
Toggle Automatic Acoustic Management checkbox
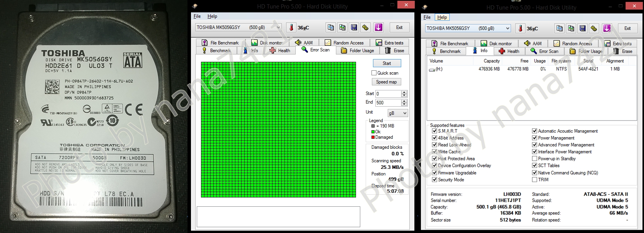[535, 131]
